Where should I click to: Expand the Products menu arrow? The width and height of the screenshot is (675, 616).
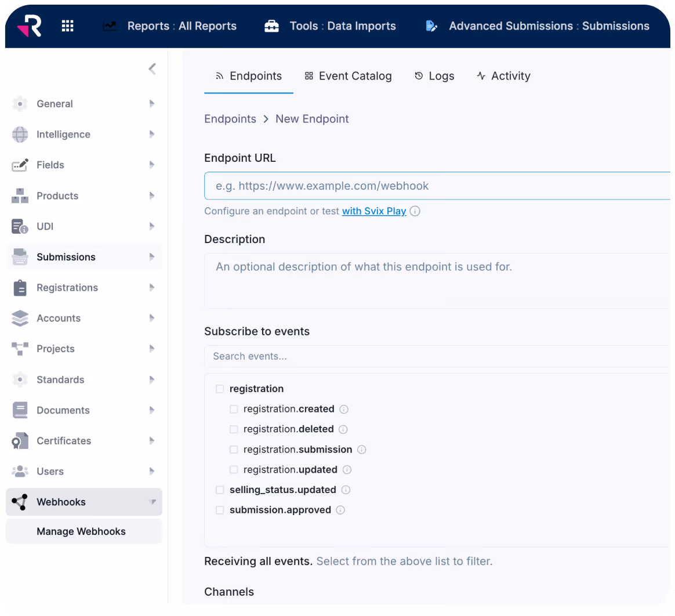(152, 195)
